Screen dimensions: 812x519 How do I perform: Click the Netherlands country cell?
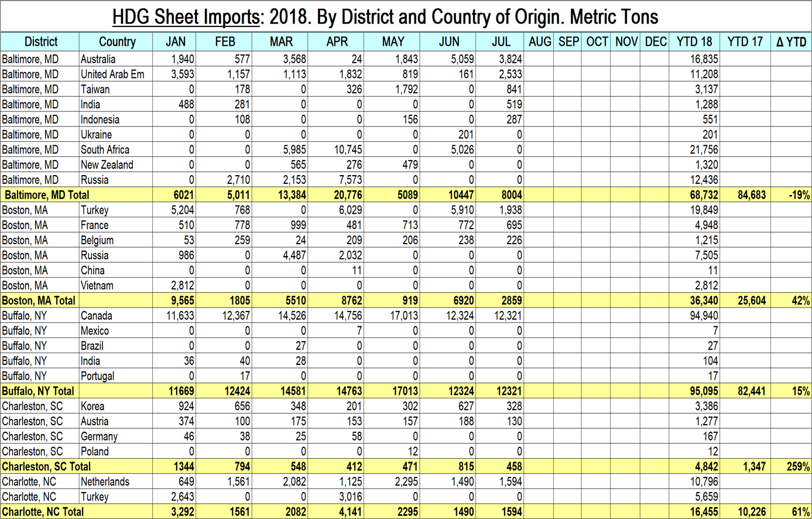pyautogui.click(x=105, y=482)
